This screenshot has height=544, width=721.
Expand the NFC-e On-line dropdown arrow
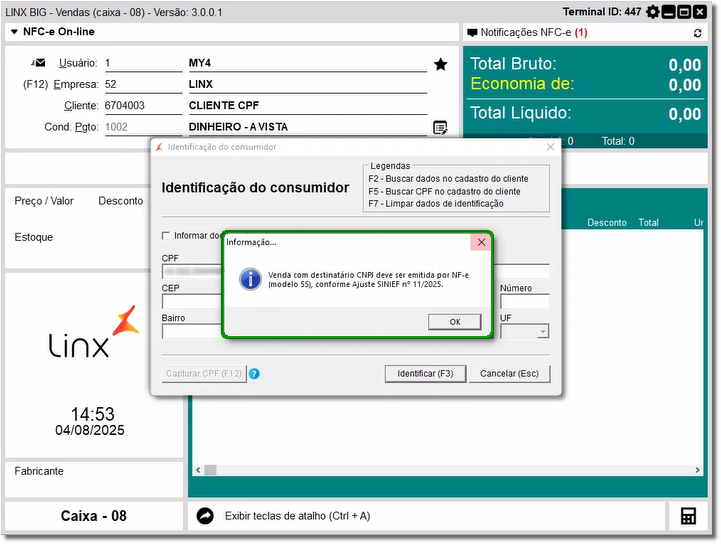point(14,32)
